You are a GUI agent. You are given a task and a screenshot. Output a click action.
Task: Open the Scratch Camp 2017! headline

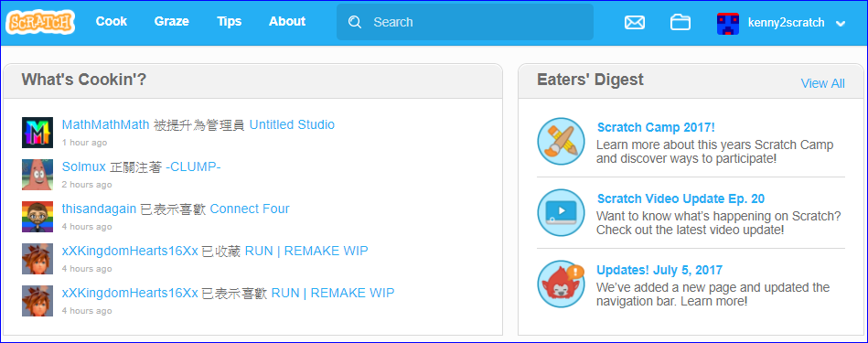click(656, 127)
